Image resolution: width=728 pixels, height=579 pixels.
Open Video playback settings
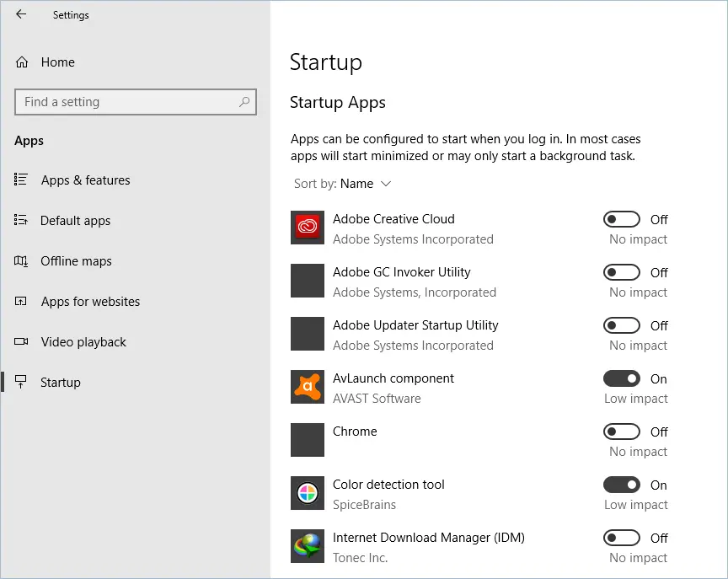tap(83, 342)
